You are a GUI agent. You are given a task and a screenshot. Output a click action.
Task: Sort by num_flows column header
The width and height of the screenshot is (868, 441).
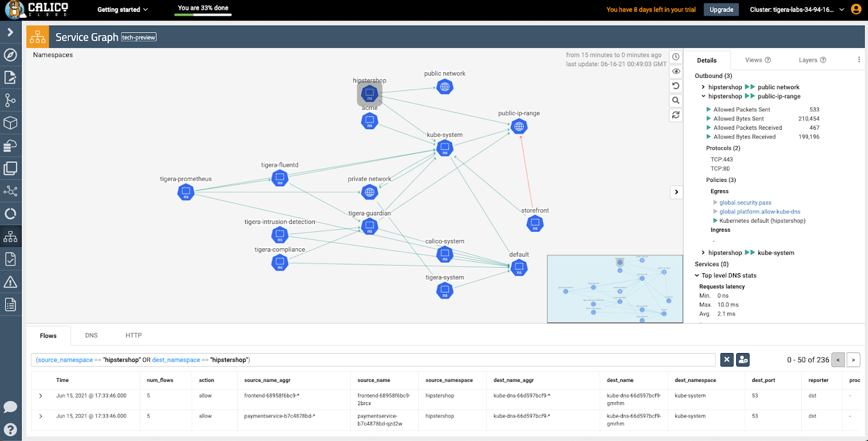click(x=160, y=380)
